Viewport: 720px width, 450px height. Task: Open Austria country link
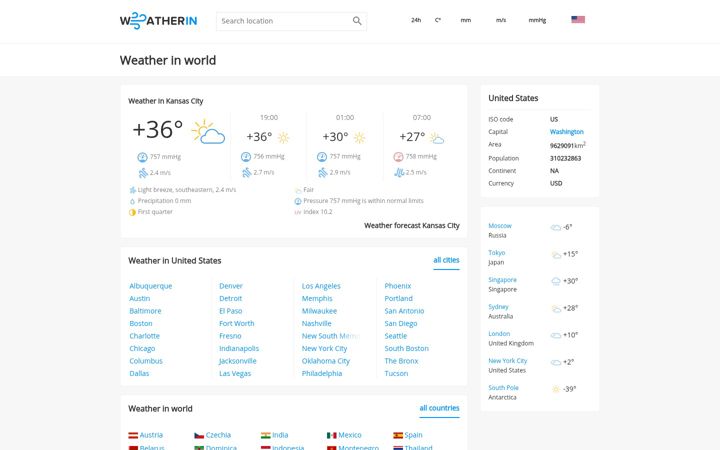(152, 435)
